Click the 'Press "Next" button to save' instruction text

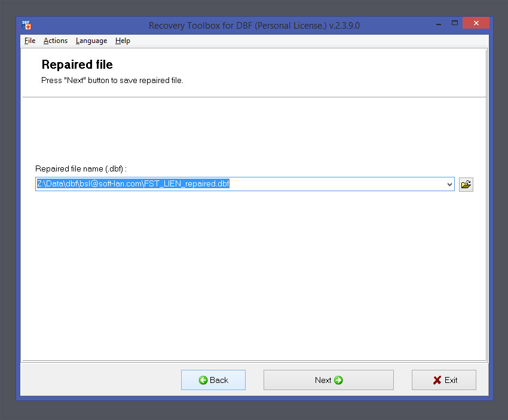click(112, 80)
